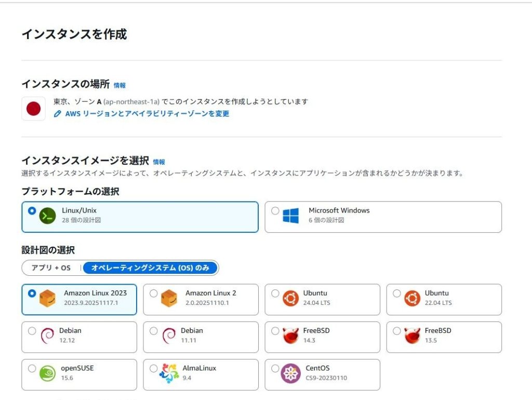Click the Linux/Unix terminal icon
Screen dimensions: 532x400
tap(47, 216)
